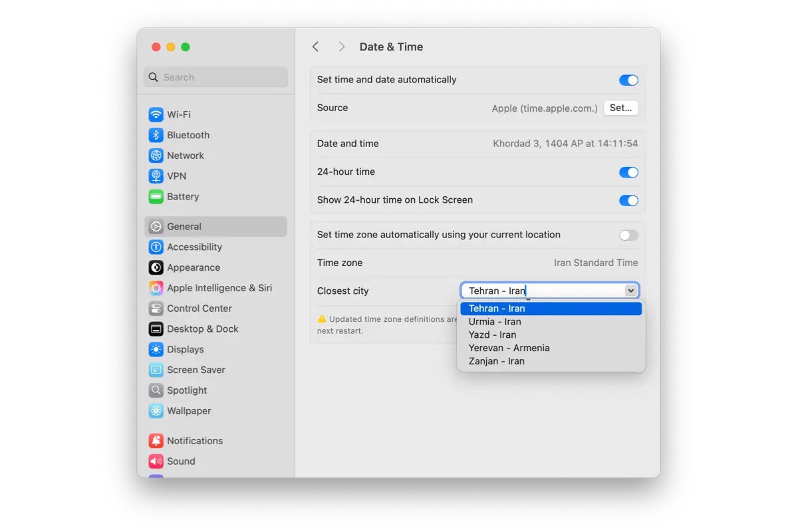Toggle Show 24-hour time on Lock Screen
798x532 pixels.
(x=628, y=200)
